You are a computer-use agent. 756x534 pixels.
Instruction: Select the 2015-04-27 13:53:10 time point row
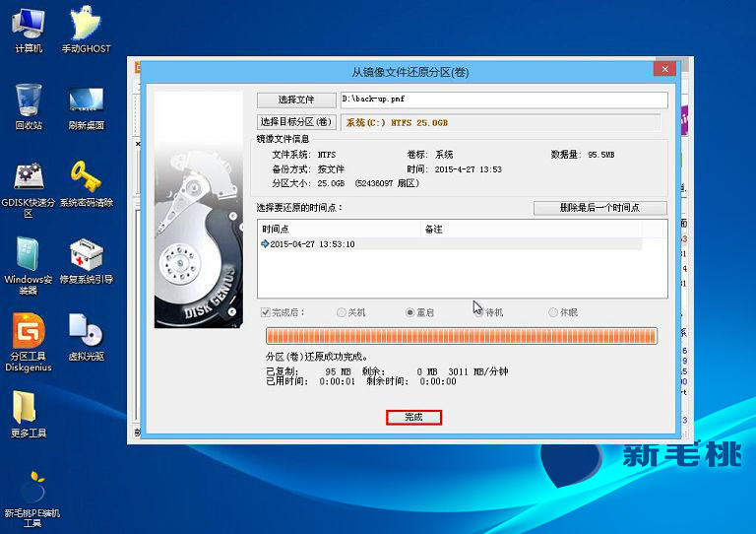click(x=451, y=244)
